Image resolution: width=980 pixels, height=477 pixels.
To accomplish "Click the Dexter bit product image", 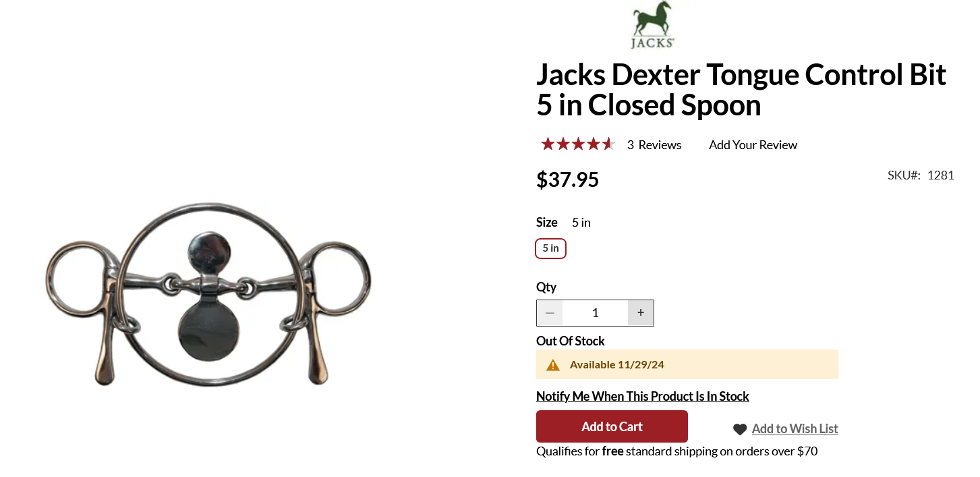I will tap(208, 294).
